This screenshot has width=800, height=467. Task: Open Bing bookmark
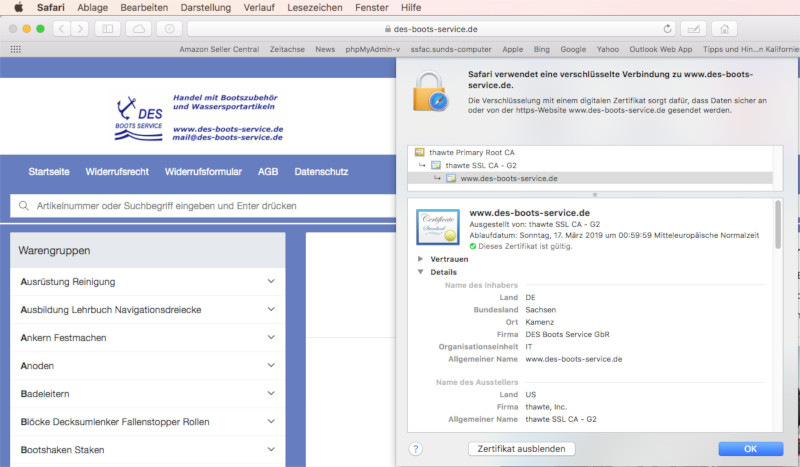click(542, 49)
